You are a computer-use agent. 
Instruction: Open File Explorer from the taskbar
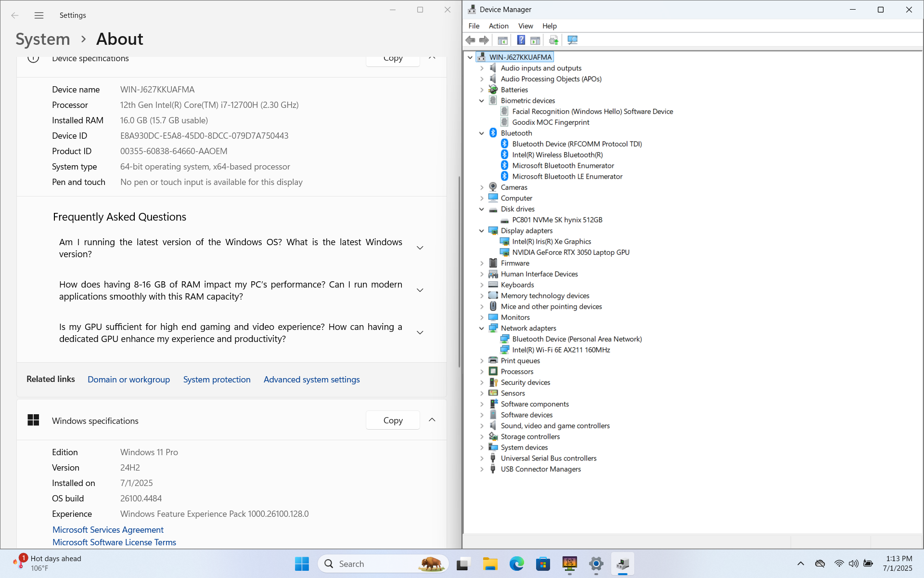(490, 564)
